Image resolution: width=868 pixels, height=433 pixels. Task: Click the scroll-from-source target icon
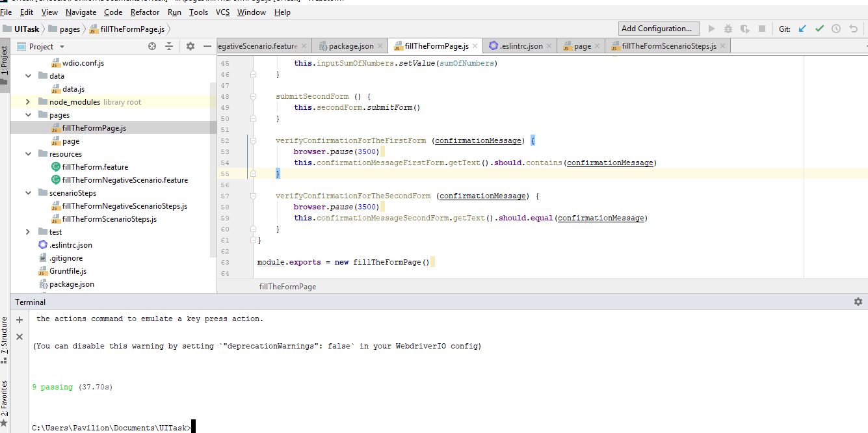click(x=151, y=46)
